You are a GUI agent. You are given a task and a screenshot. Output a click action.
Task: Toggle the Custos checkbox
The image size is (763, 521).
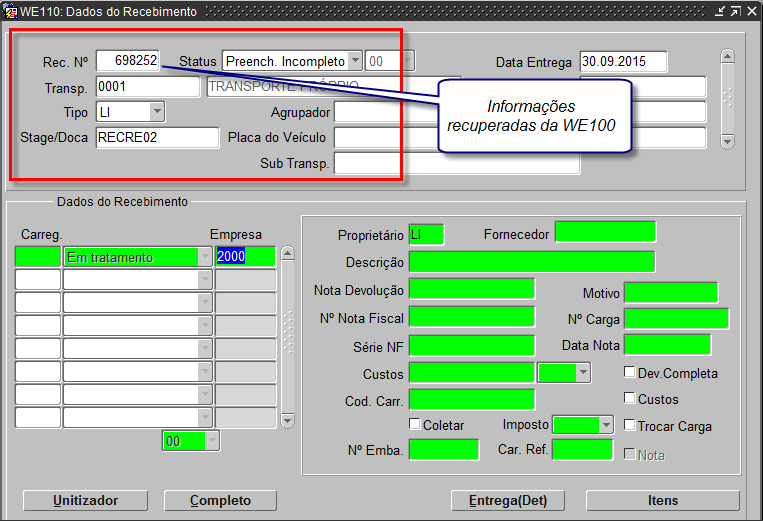(x=630, y=398)
